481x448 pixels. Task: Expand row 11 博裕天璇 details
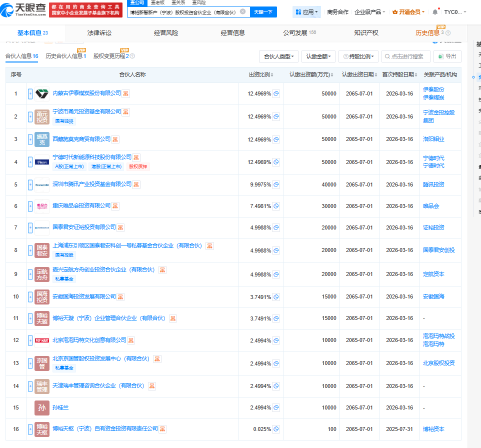point(30,318)
